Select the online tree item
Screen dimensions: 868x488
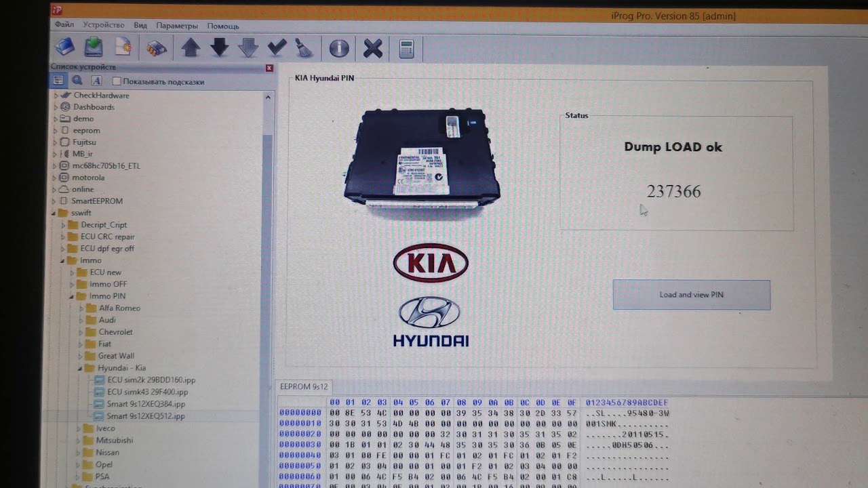pos(83,189)
